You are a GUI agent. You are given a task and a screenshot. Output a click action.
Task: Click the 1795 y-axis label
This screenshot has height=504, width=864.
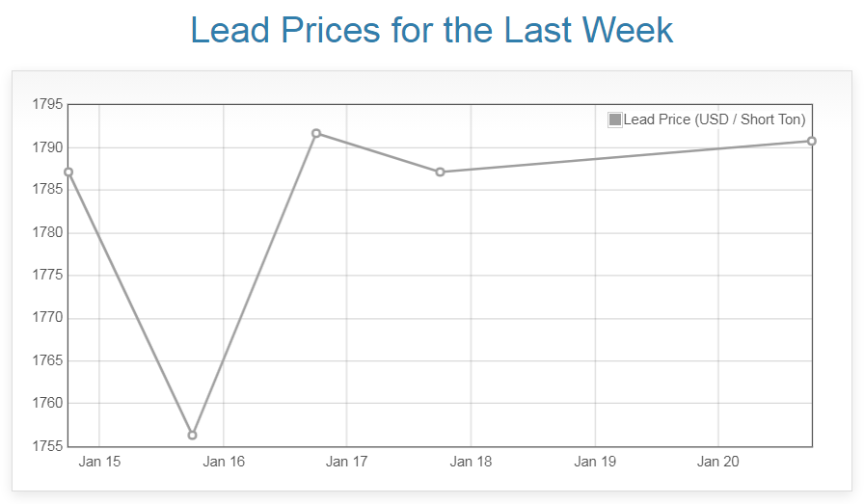coord(47,104)
